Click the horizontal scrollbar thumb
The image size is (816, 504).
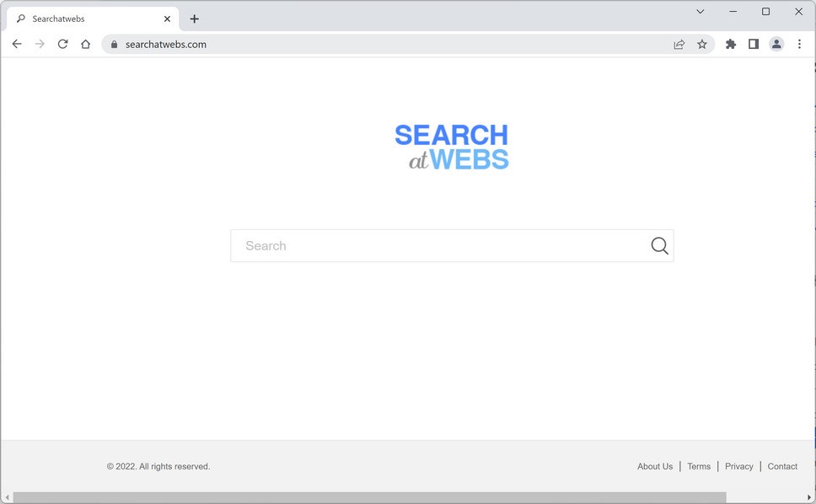369,497
